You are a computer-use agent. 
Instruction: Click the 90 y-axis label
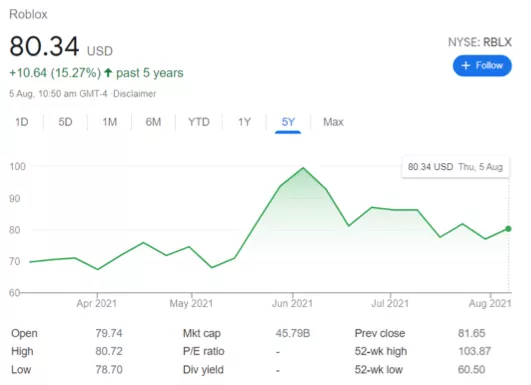click(15, 198)
